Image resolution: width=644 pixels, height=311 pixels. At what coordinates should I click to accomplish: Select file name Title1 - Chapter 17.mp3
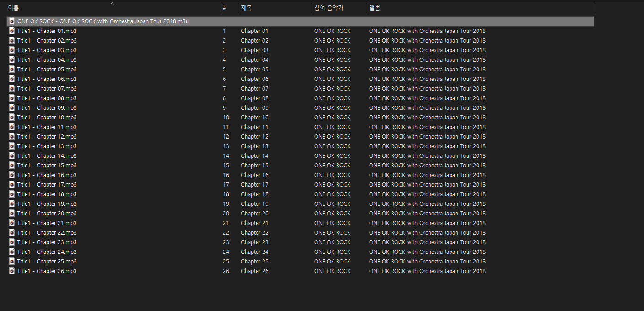[47, 185]
